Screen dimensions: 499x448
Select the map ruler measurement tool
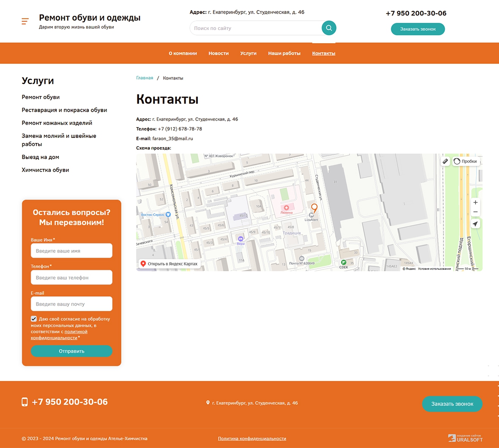[x=445, y=161]
